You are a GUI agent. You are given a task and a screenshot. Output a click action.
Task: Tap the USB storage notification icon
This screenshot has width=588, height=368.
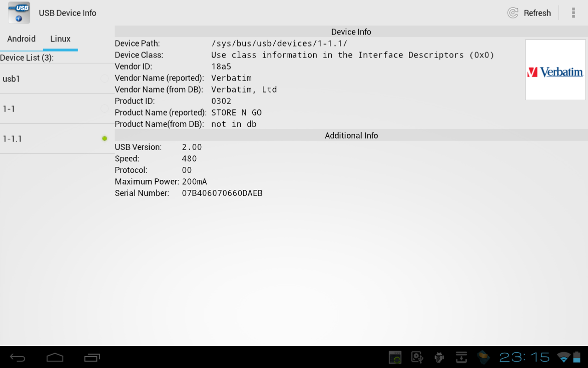(417, 357)
